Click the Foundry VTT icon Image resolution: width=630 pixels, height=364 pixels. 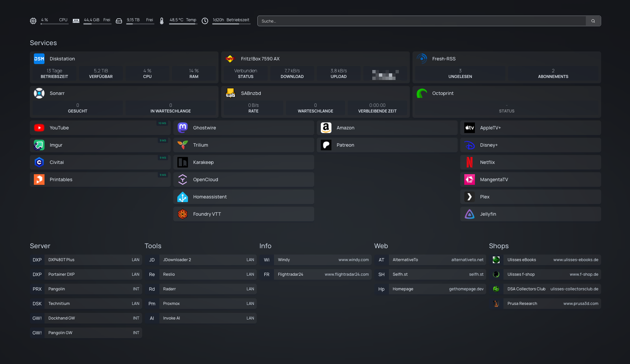pos(183,214)
